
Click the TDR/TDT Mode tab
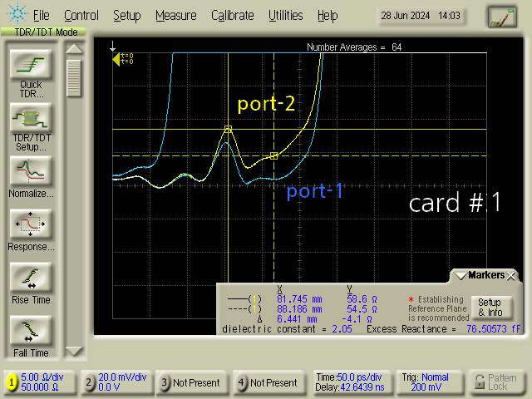[x=43, y=32]
